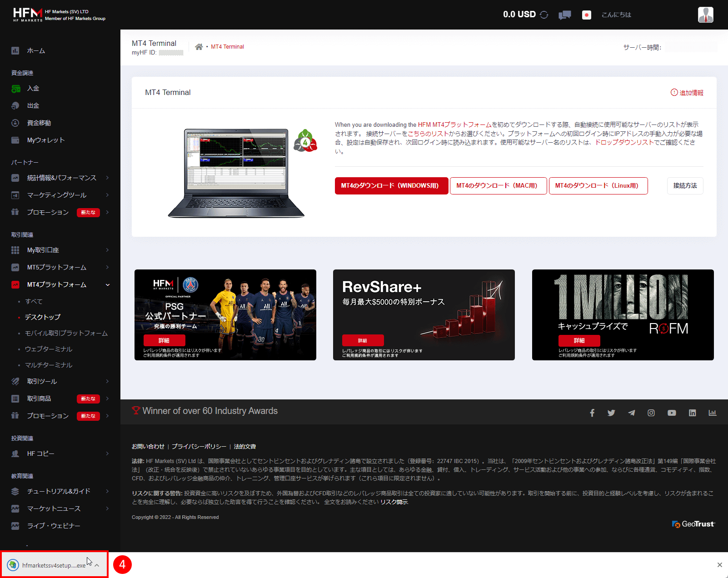
Task: Select 入金 in the sidebar
Action: tap(33, 88)
